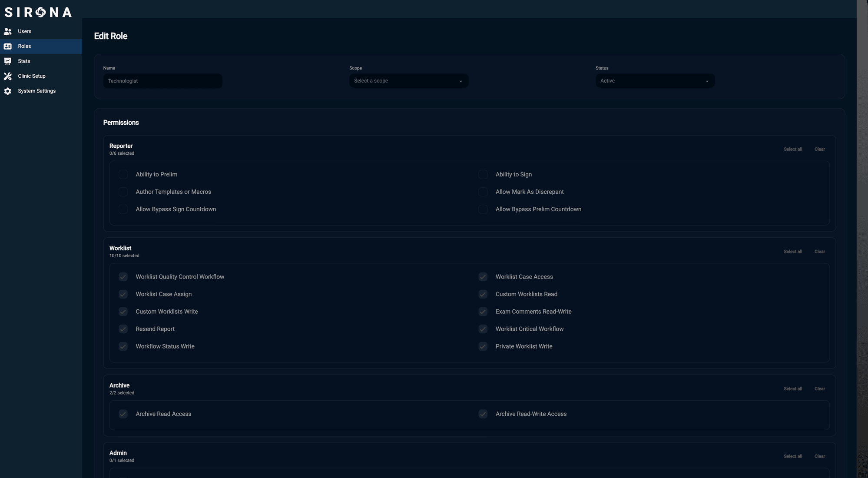Image resolution: width=868 pixels, height=478 pixels.
Task: Click the Users people icon
Action: 8,31
